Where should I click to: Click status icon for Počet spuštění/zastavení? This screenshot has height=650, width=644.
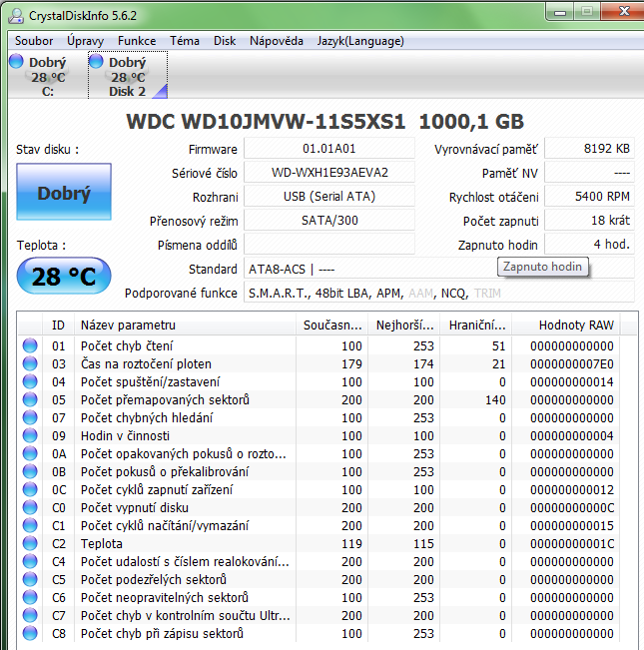pyautogui.click(x=30, y=381)
